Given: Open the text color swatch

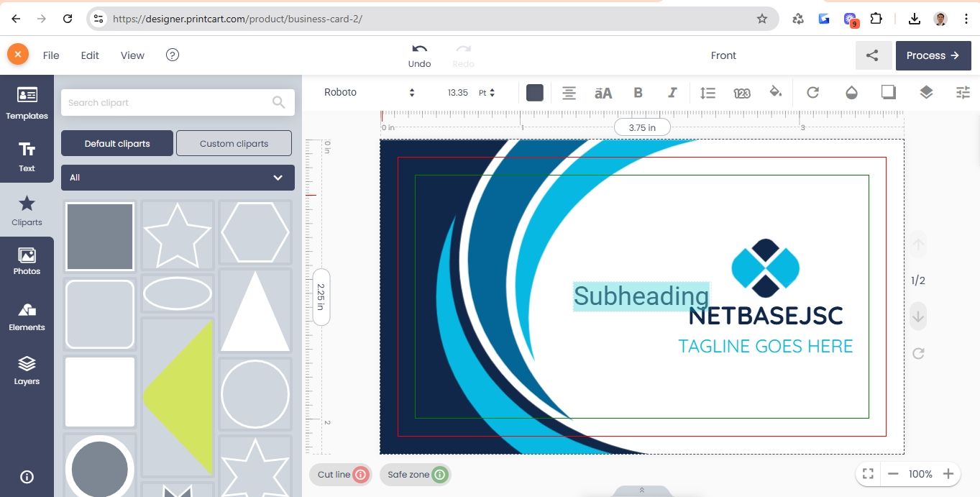Looking at the screenshot, I should (x=534, y=93).
